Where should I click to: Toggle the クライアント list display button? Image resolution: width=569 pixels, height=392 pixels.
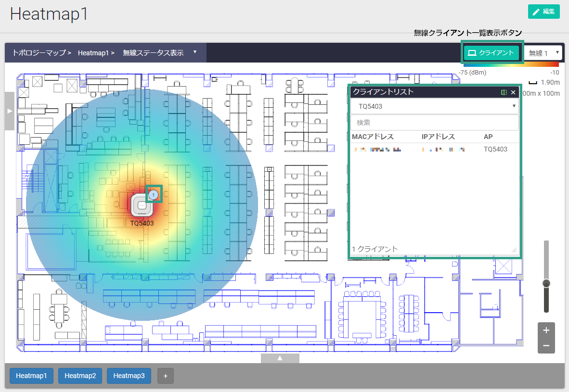[491, 53]
